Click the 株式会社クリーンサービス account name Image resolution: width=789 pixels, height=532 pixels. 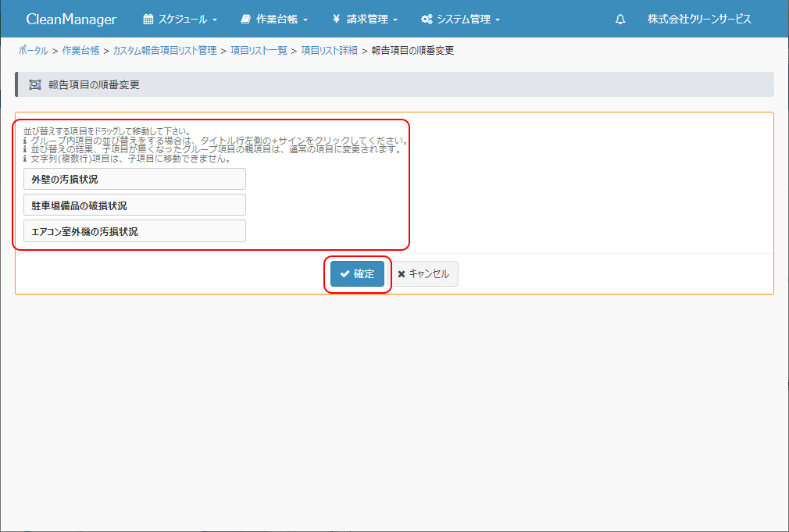point(699,19)
